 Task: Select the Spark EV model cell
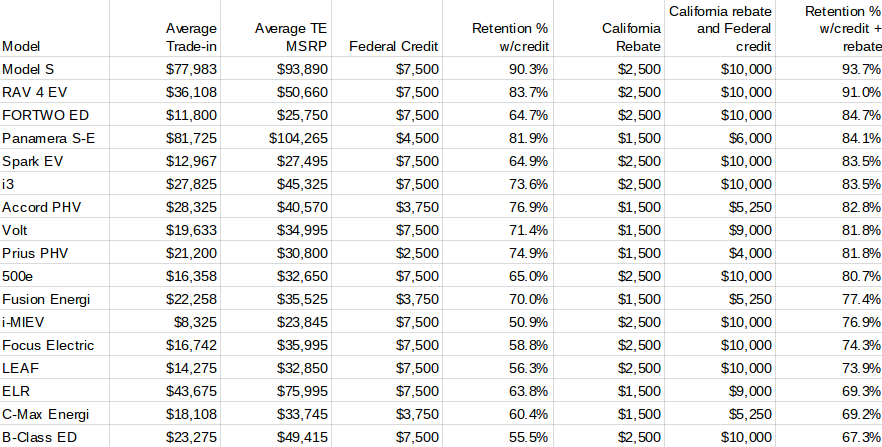click(55, 161)
